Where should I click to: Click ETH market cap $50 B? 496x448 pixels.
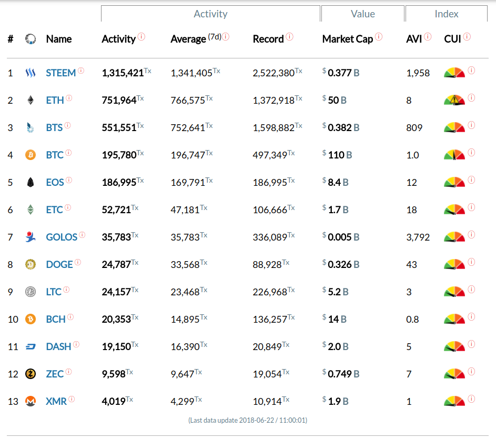point(335,101)
